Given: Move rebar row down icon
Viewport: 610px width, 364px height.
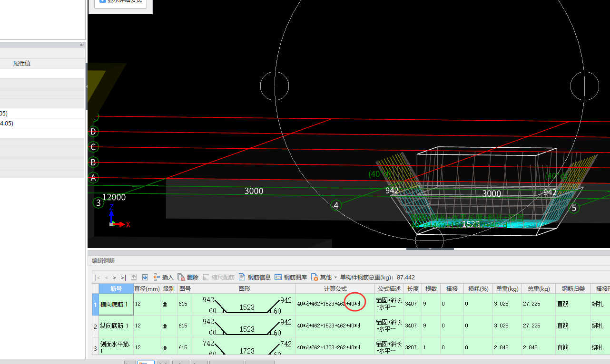Looking at the screenshot, I should (x=145, y=277).
